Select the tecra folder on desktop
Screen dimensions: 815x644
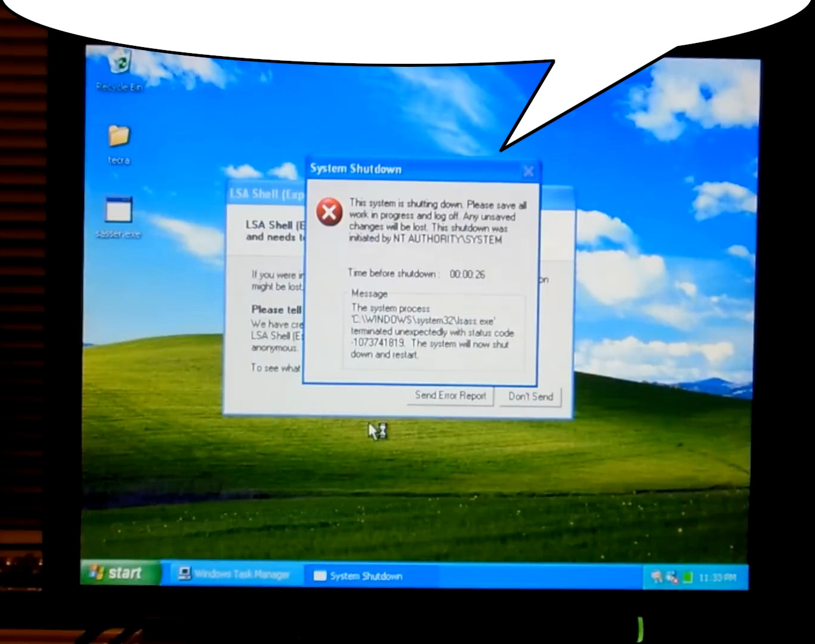coord(119,137)
